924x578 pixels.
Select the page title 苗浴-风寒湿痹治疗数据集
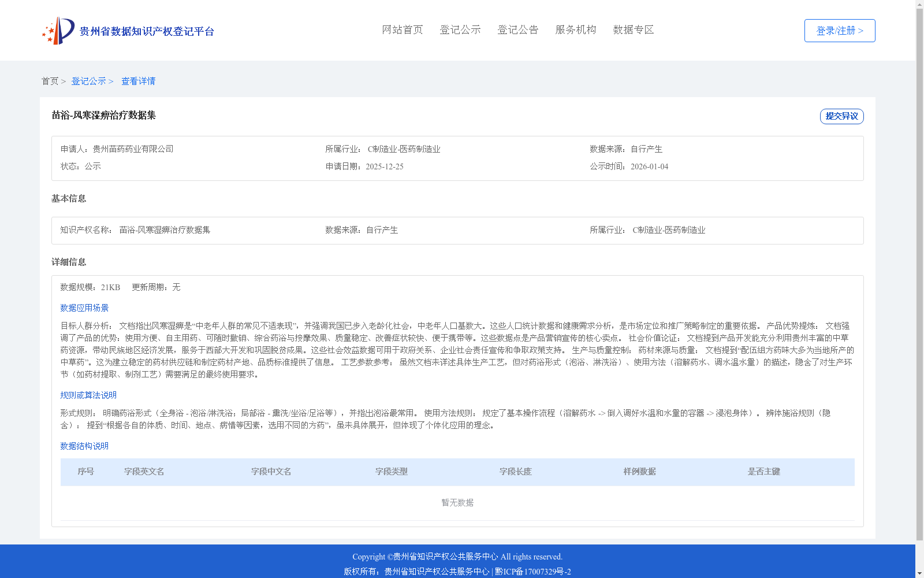pos(104,115)
